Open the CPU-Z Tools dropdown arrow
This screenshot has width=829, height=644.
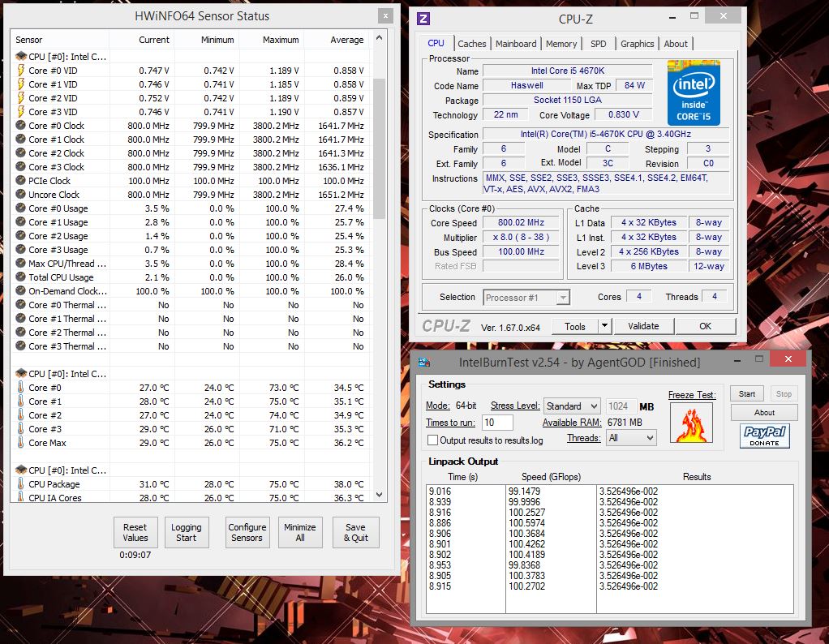pyautogui.click(x=604, y=326)
